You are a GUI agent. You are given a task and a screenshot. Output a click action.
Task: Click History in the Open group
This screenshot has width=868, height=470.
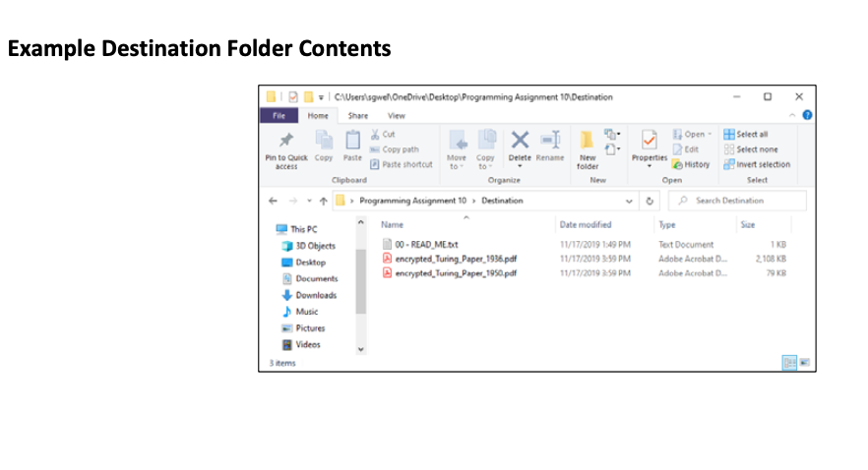tap(691, 164)
